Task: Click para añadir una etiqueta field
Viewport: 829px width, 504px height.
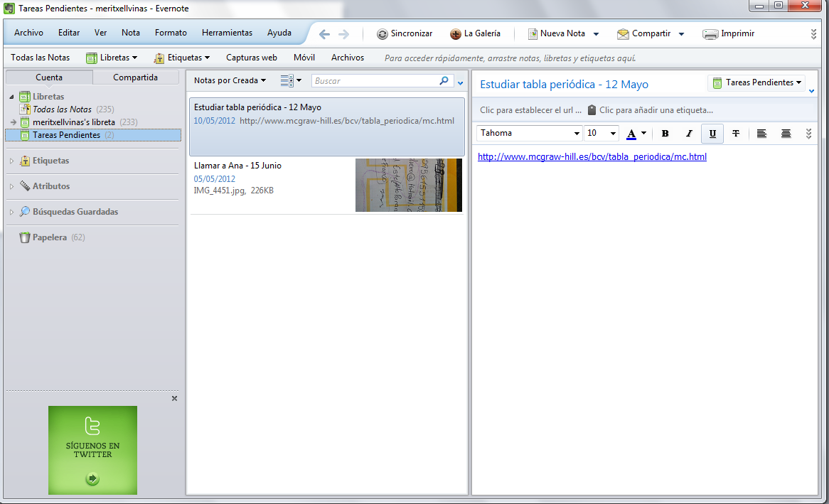Action: coord(656,110)
